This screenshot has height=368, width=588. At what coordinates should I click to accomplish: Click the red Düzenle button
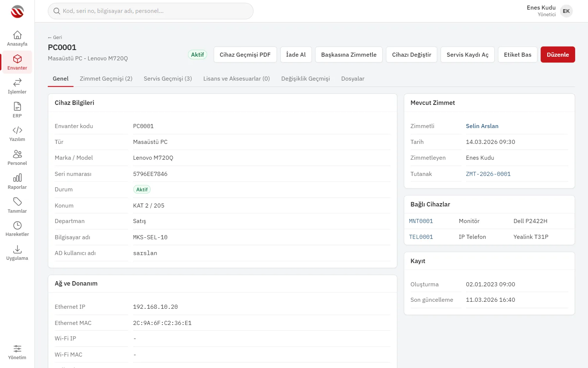coord(557,54)
